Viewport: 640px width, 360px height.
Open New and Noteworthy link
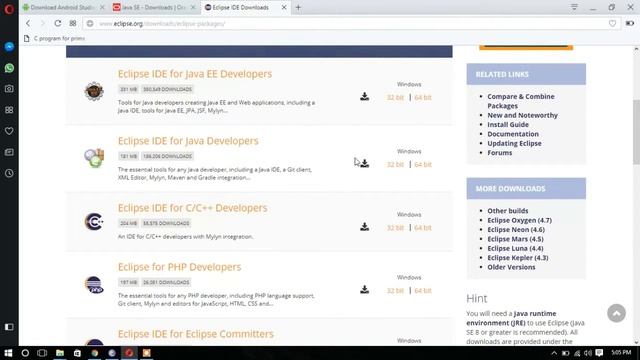click(522, 116)
